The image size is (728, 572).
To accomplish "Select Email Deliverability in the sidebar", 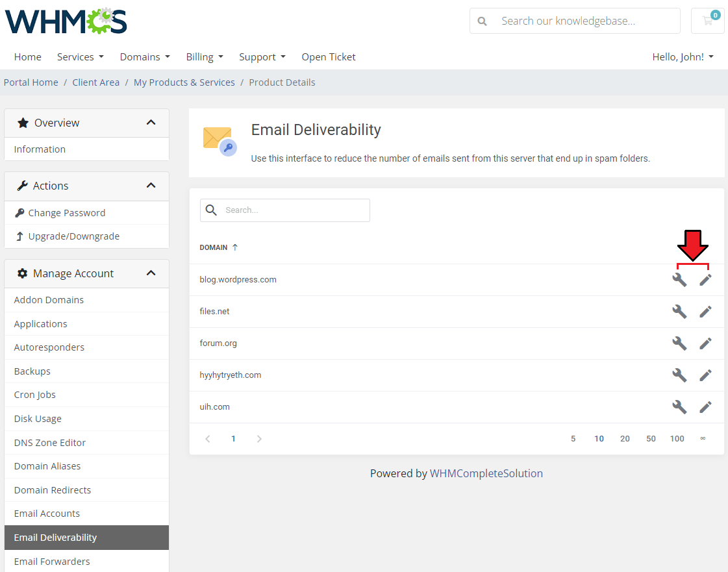I will click(x=87, y=538).
